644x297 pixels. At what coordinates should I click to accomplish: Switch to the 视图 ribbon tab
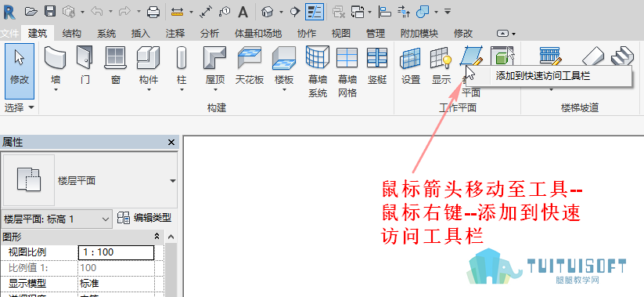tap(341, 34)
